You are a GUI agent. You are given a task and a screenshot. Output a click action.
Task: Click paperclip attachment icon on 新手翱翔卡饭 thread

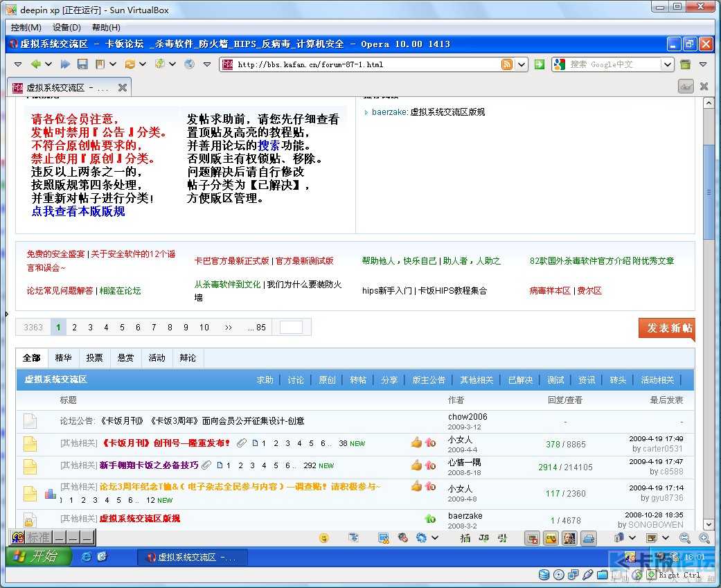206,465
